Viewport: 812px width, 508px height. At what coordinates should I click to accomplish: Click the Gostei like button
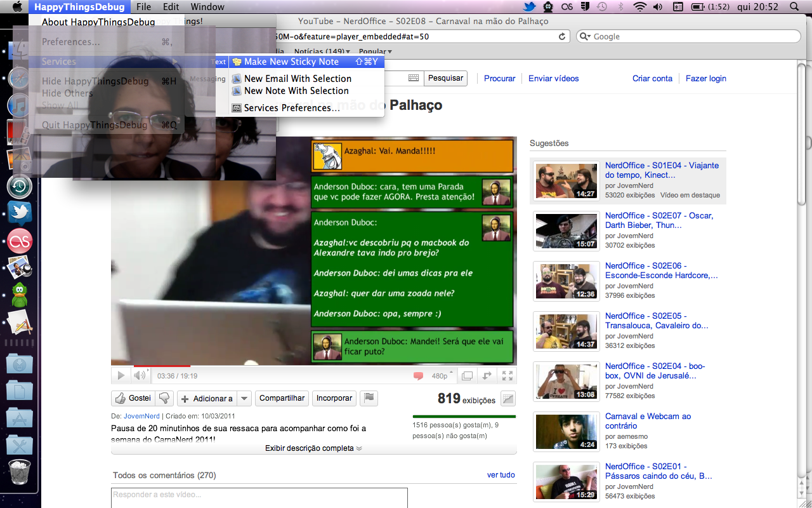(x=133, y=398)
